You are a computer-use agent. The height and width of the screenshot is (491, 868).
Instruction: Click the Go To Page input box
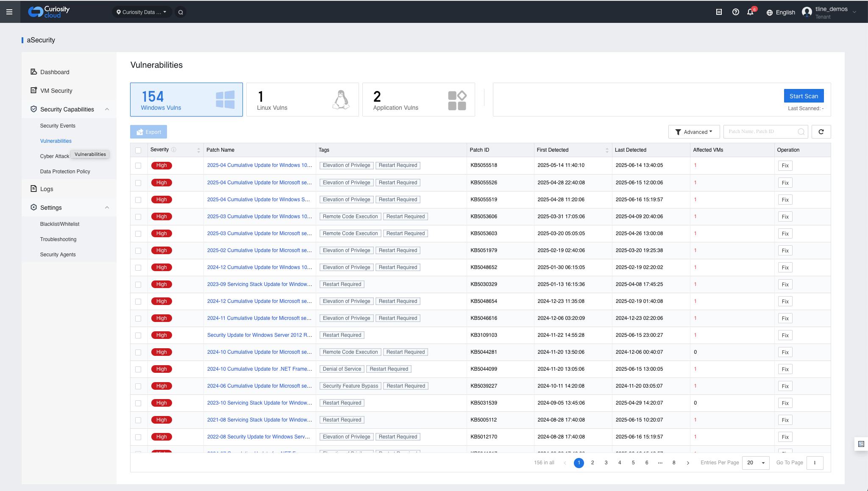(x=815, y=463)
